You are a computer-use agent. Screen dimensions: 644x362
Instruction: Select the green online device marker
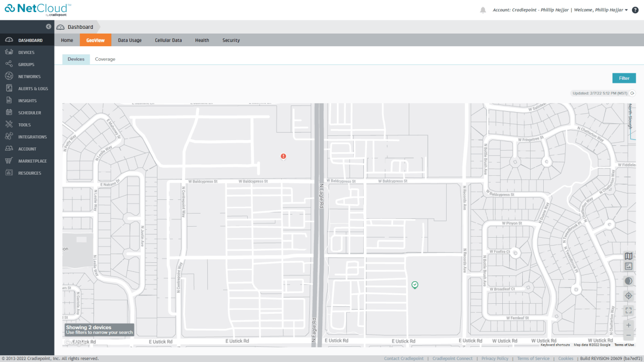415,284
